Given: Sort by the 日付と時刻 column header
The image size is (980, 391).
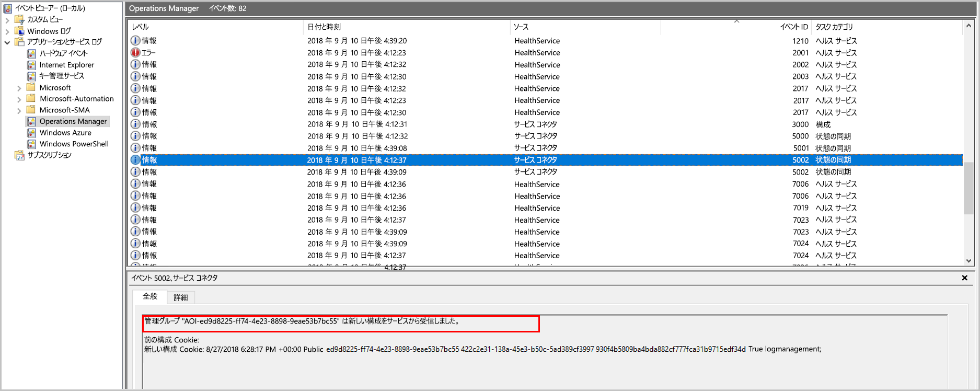Looking at the screenshot, I should tap(406, 27).
